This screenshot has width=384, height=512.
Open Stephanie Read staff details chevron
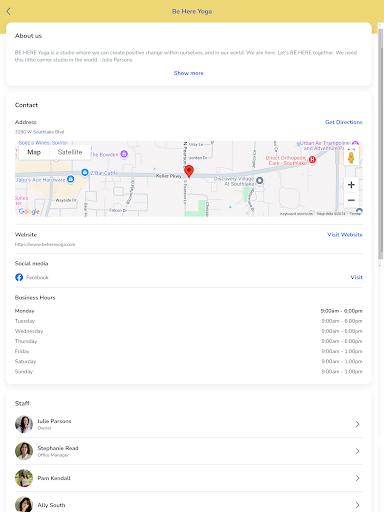[357, 451]
